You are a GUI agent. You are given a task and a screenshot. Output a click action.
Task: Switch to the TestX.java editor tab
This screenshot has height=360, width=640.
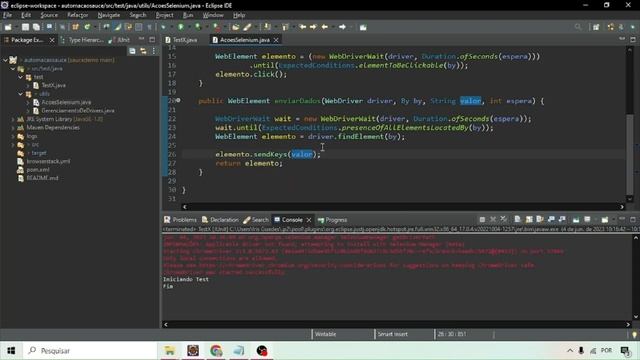coord(181,40)
